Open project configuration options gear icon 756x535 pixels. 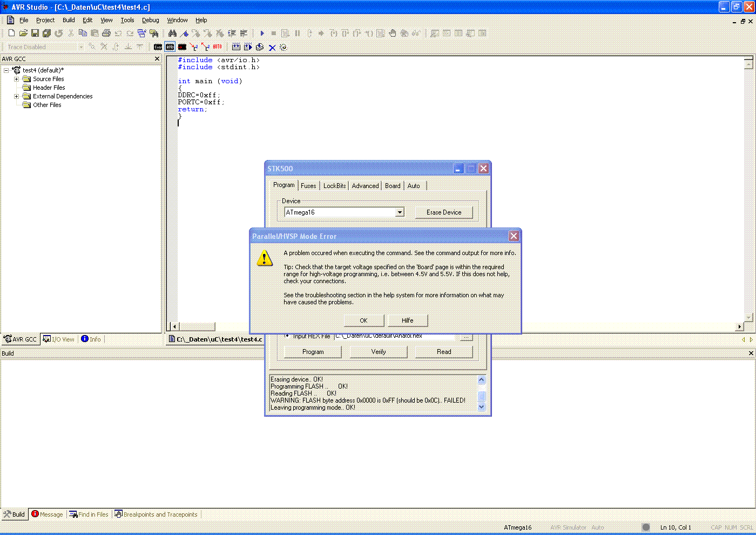pyautogui.click(x=283, y=47)
